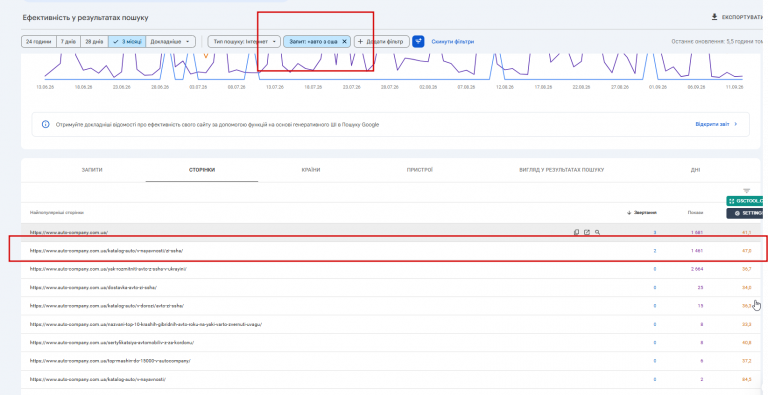The height and width of the screenshot is (395, 768).
Task: Click the magnifier inspect icon in first row
Action: pos(598,232)
